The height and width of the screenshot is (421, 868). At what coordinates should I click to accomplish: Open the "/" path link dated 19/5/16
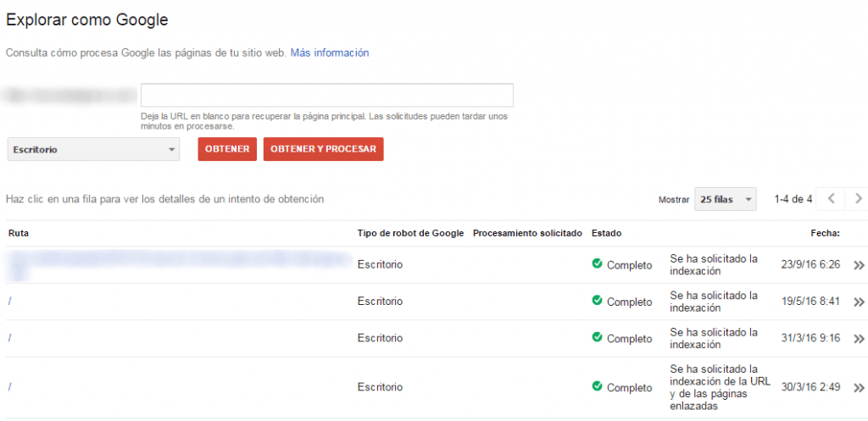pyautogui.click(x=10, y=302)
